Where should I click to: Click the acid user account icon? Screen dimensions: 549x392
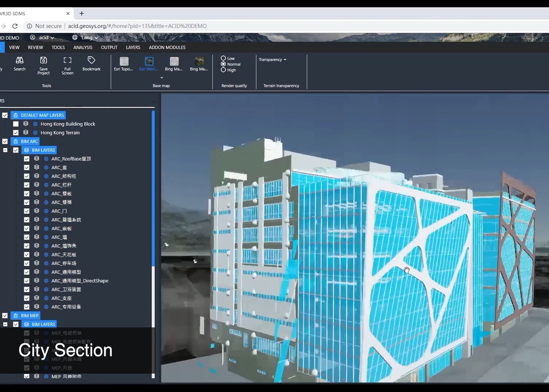33,38
